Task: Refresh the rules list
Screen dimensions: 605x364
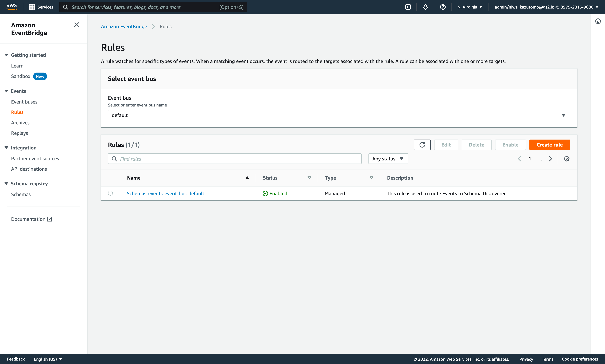Action: pos(422,145)
